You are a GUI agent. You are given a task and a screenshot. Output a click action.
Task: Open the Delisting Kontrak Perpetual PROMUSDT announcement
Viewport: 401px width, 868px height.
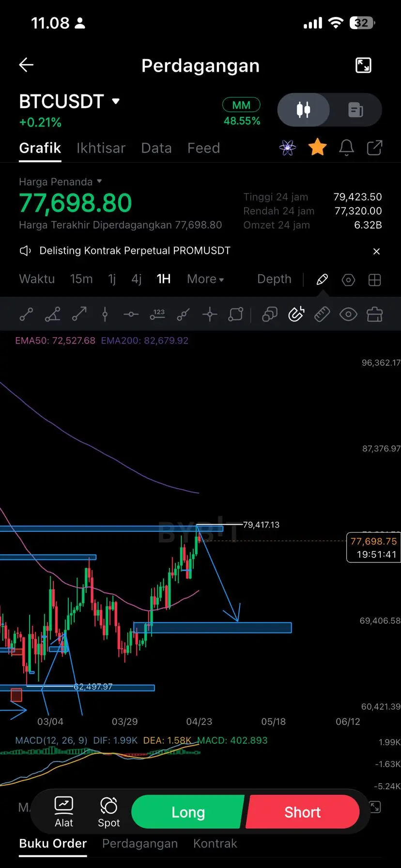pyautogui.click(x=135, y=250)
